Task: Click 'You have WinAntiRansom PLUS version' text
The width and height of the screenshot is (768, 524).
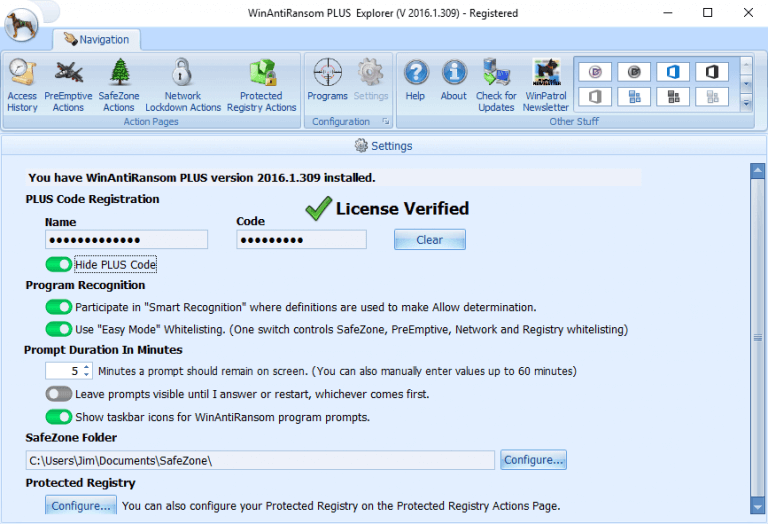Action: click(202, 178)
